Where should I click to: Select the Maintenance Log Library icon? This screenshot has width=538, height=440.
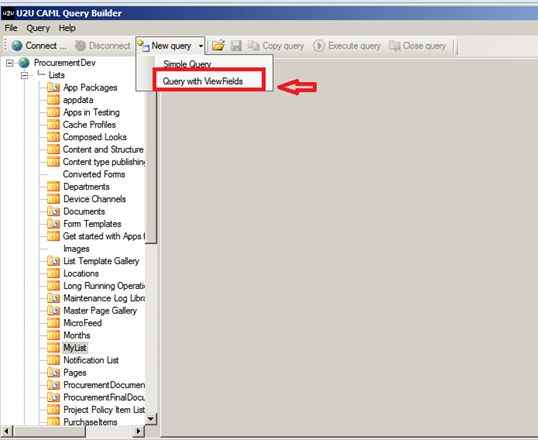(x=53, y=298)
